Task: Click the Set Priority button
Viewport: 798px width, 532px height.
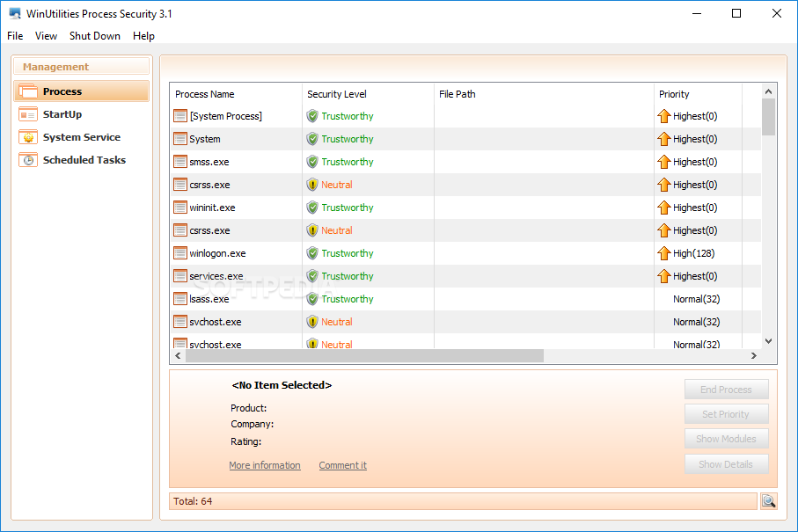Action: coord(726,414)
